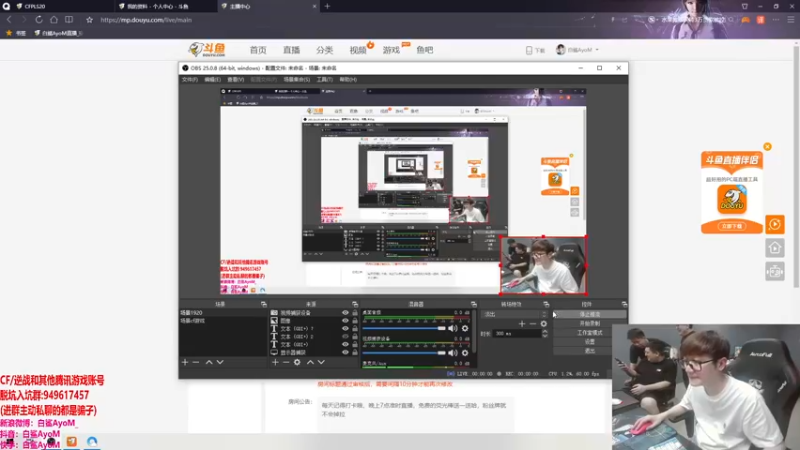Pop out the scene transitions dock panel
Screen dimensions: 800x450
point(546,304)
